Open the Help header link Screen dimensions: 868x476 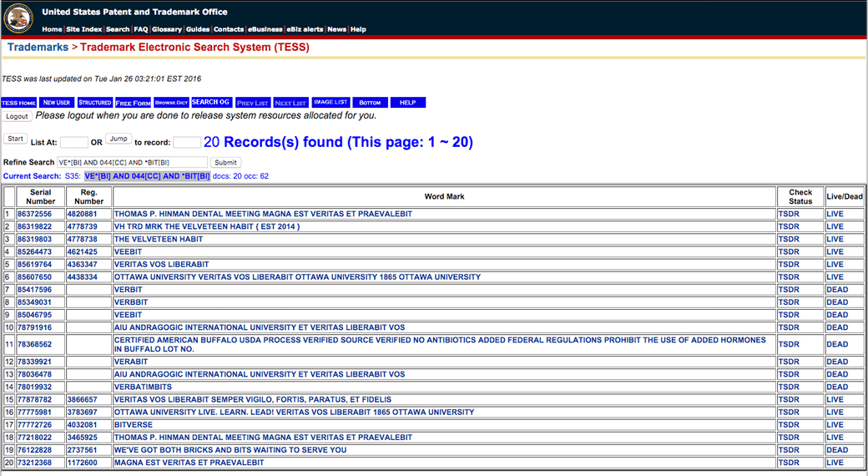(x=358, y=29)
